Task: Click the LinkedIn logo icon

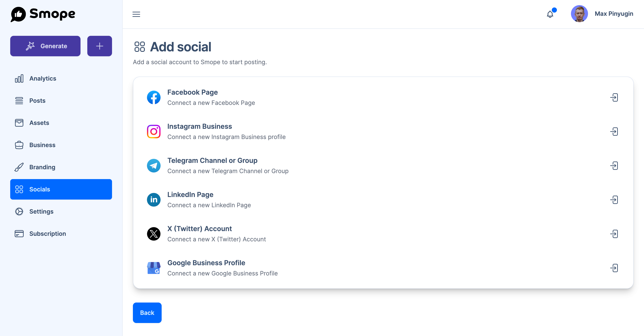Action: pos(154,200)
